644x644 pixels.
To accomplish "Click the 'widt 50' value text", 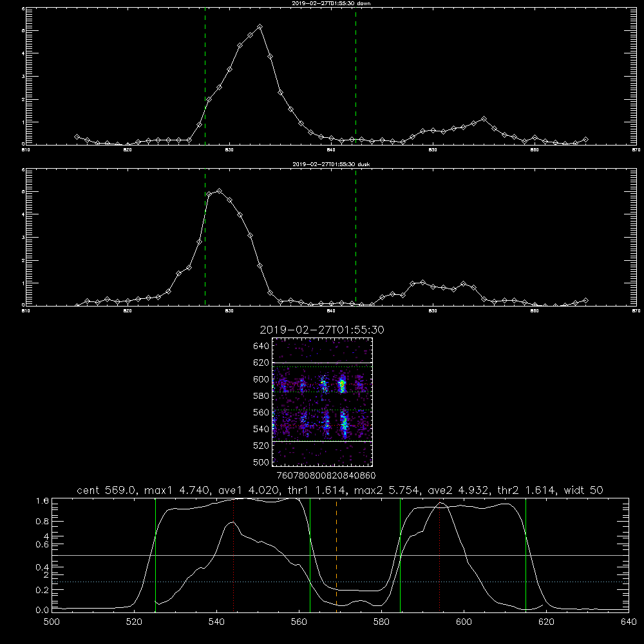I will tap(583, 490).
